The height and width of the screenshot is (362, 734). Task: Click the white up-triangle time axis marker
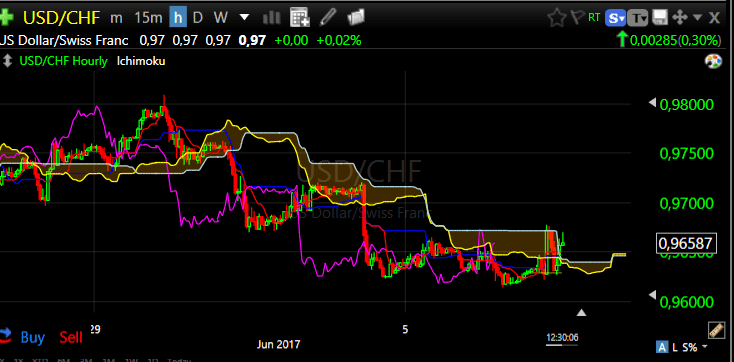[581, 312]
